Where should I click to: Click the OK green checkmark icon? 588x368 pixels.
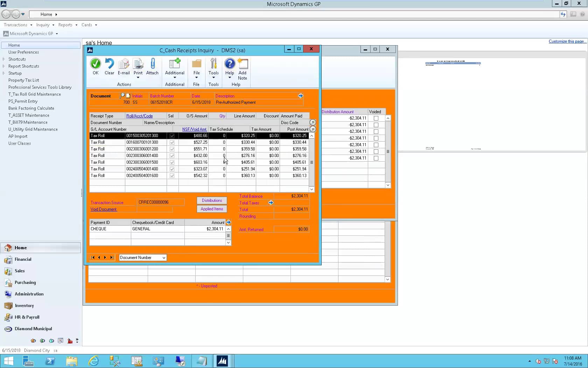click(96, 63)
